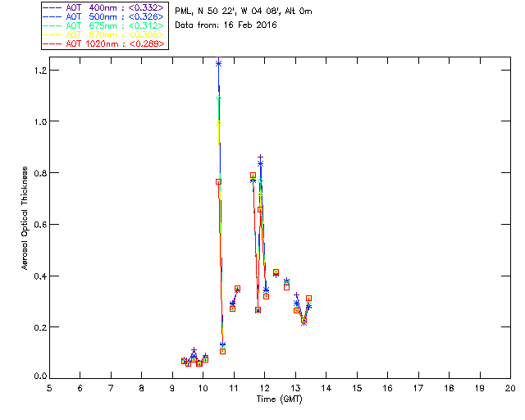Click the green dashed line sample in legend
Screen dimensions: 525x420
coord(52,26)
